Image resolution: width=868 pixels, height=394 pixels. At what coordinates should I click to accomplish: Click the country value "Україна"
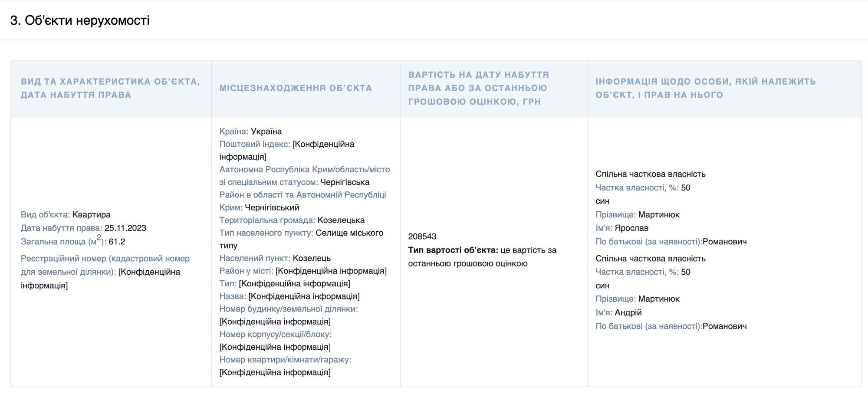click(x=266, y=131)
